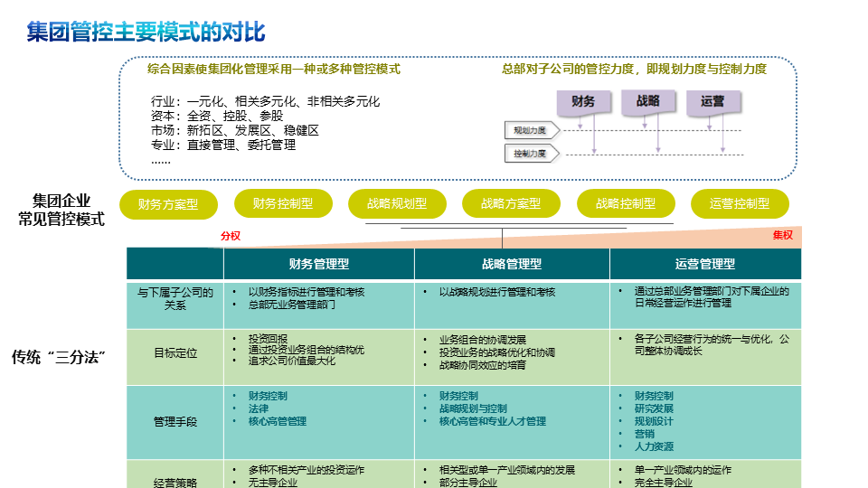Click heading 综合因素使集团化管理采用一种或多种管控模式

pos(273,70)
